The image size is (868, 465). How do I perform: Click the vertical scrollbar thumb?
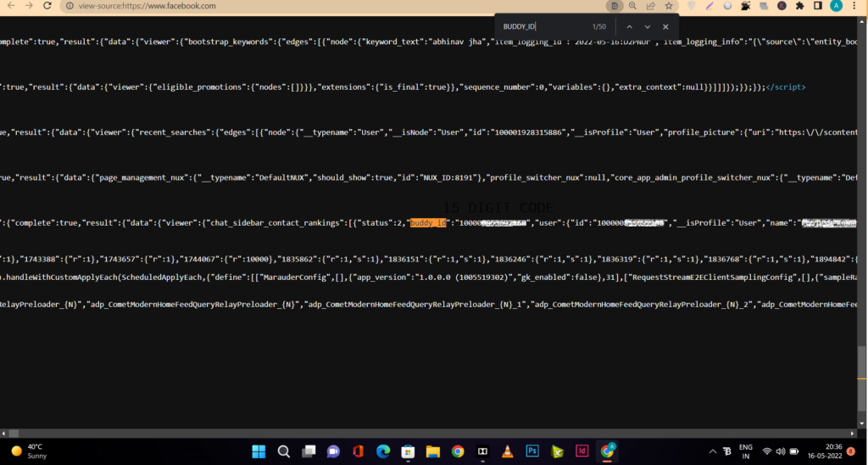[x=862, y=379]
